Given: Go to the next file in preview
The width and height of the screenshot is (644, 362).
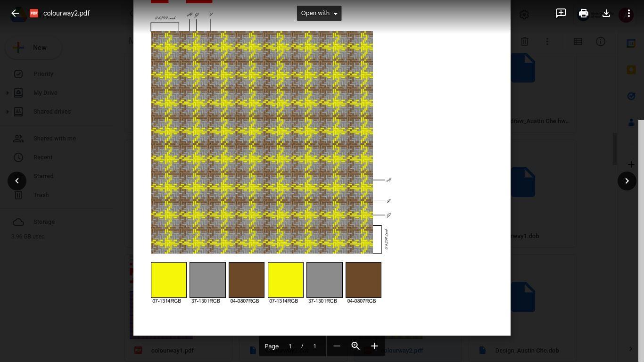Looking at the screenshot, I should pos(627,181).
